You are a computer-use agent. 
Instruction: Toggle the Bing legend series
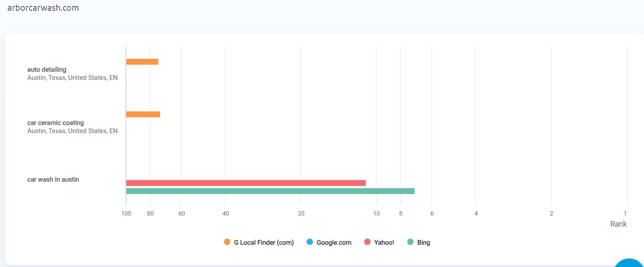point(418,242)
